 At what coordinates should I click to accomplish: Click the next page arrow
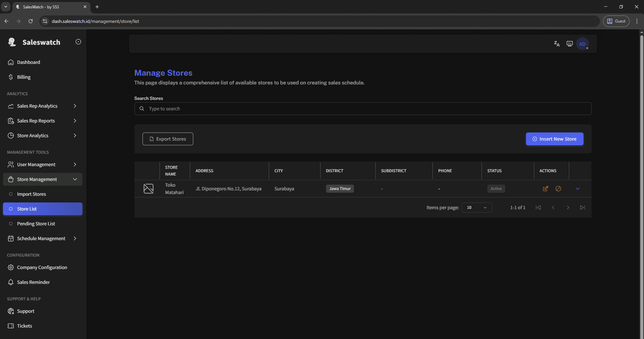568,208
